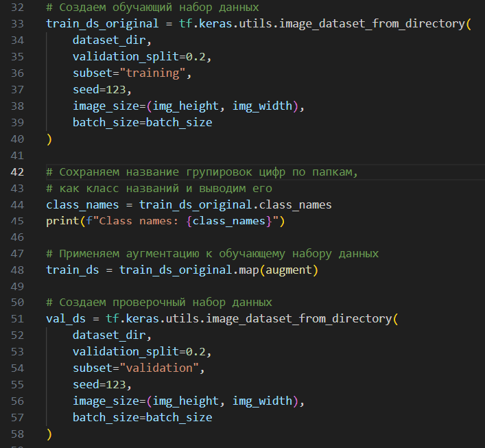Click seed=123 on line 37
The height and width of the screenshot is (448, 485).
pos(99,90)
